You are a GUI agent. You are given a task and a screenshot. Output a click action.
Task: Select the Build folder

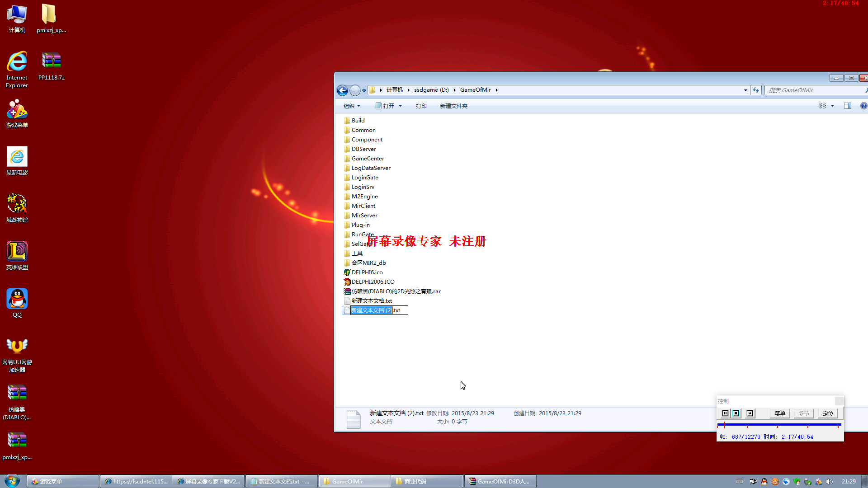pos(354,121)
